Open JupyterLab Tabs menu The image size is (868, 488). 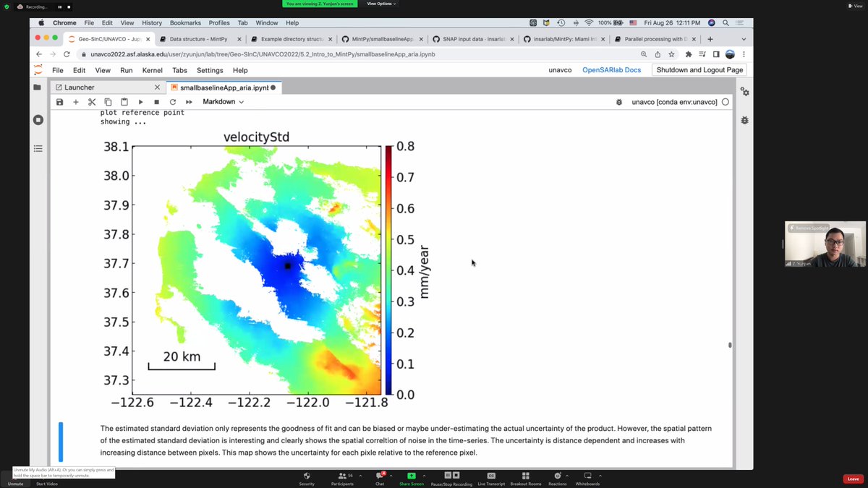pos(179,70)
